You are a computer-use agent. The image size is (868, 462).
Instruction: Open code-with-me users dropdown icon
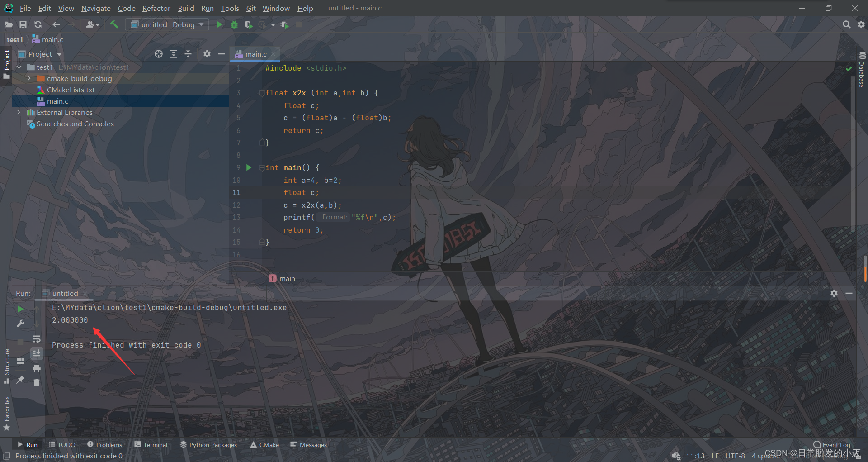click(93, 24)
